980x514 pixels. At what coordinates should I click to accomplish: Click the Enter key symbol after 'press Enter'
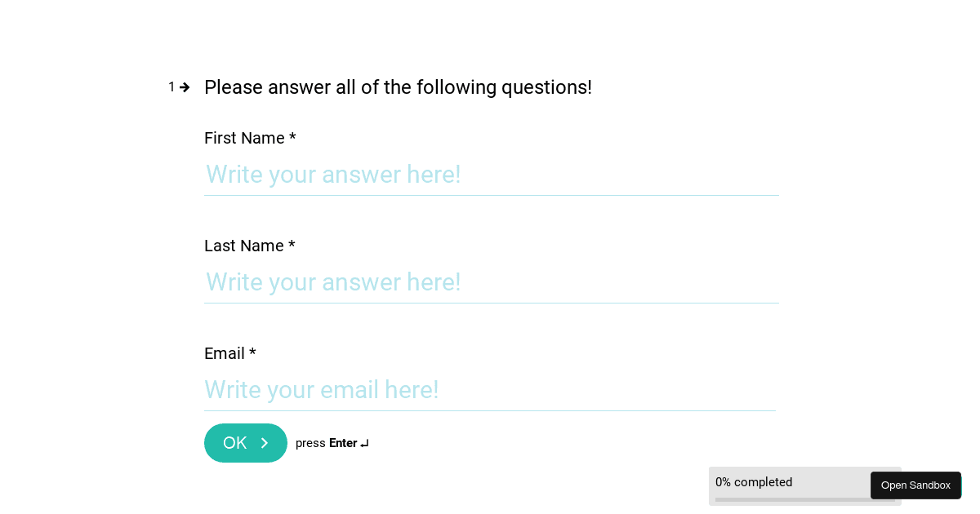(364, 443)
